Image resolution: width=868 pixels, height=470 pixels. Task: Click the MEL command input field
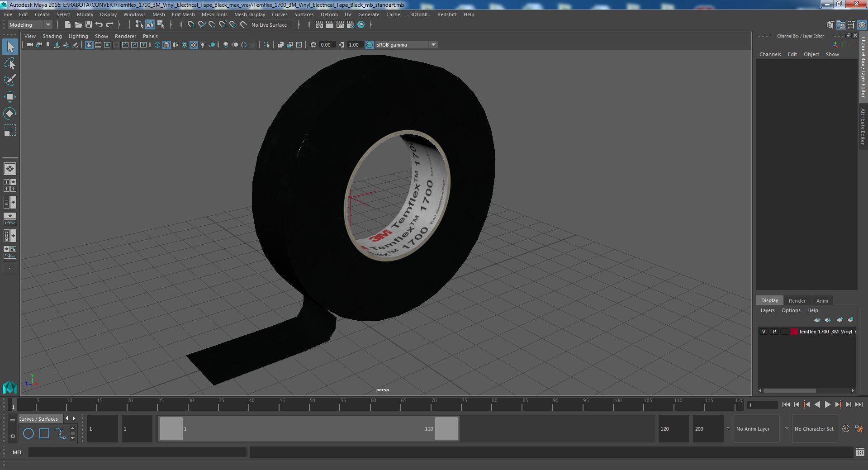tap(138, 452)
